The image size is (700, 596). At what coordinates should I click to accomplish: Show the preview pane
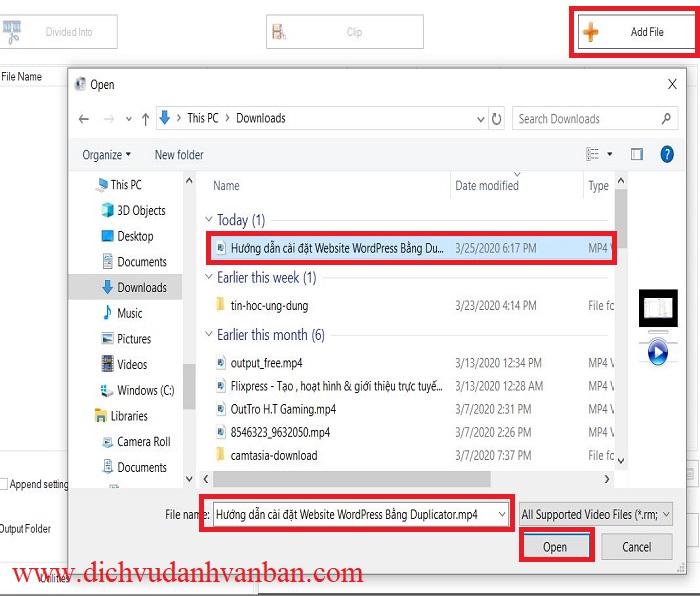[x=637, y=154]
